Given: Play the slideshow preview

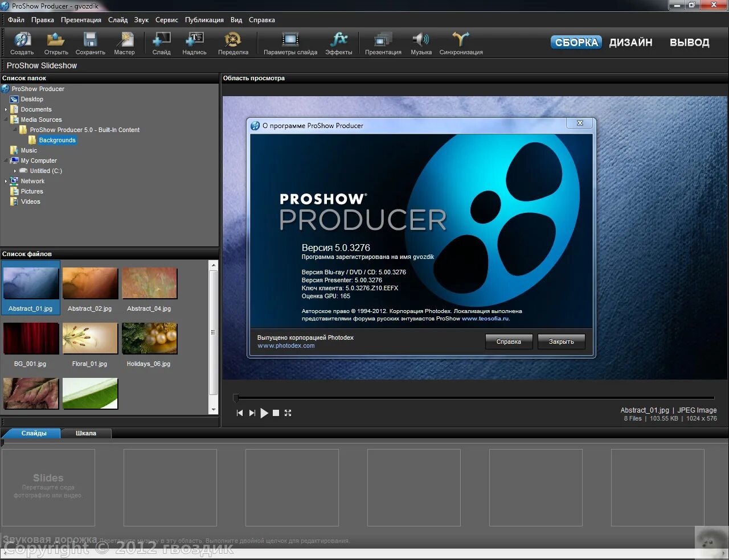Looking at the screenshot, I should (264, 413).
